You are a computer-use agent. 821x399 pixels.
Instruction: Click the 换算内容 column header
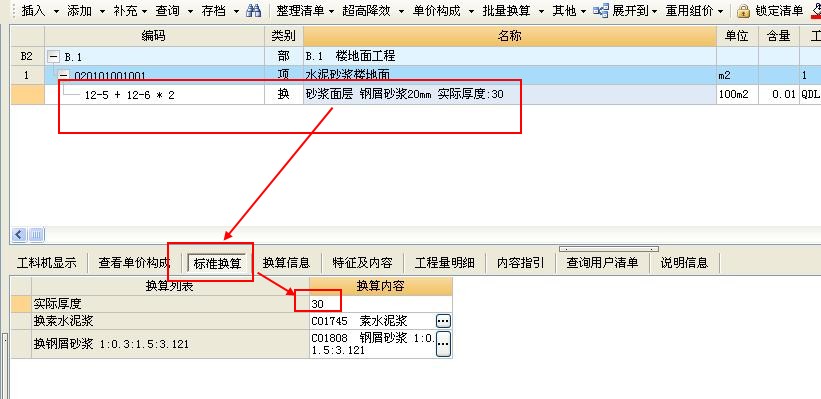click(x=381, y=286)
